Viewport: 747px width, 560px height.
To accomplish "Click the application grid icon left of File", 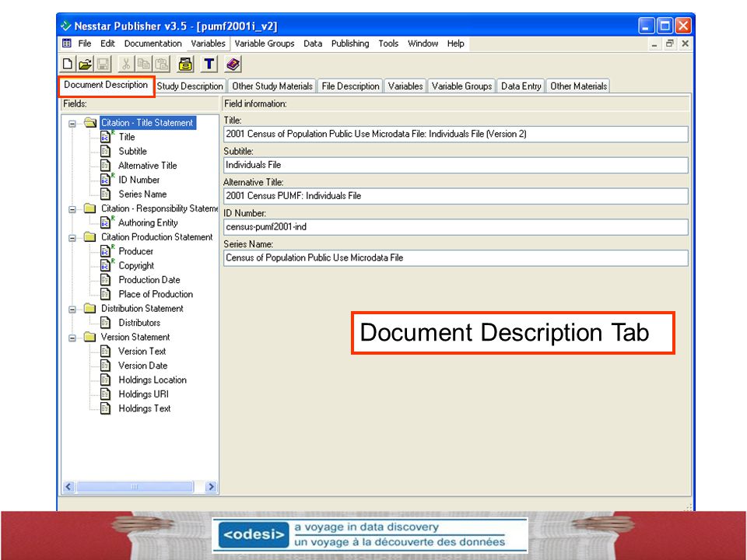I will coord(67,44).
